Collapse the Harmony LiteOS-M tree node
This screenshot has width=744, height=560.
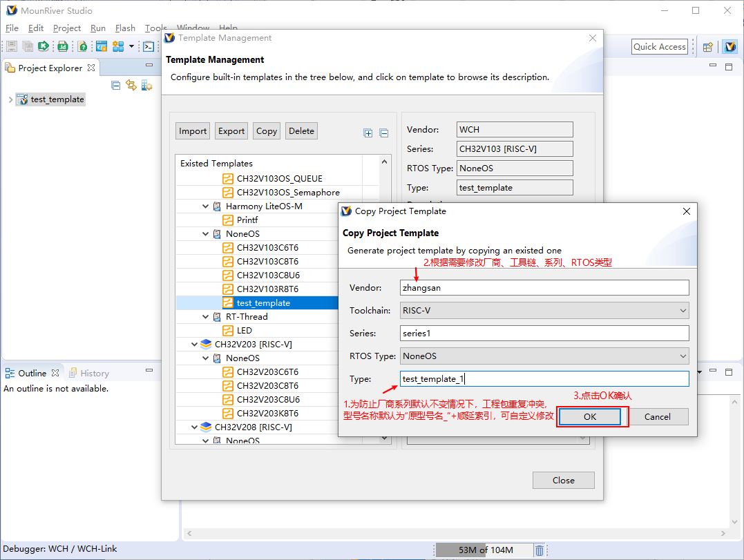(x=205, y=206)
